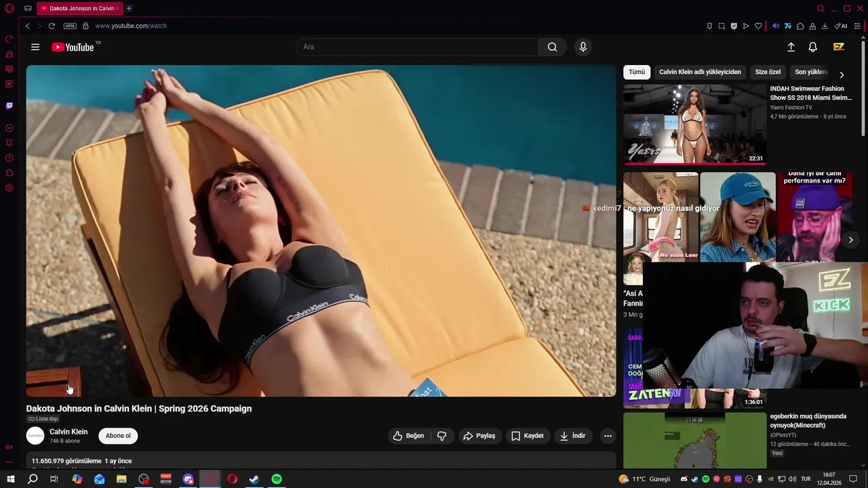The image size is (868, 488).
Task: Select the 'Tümü' filter chip
Action: click(x=637, y=72)
